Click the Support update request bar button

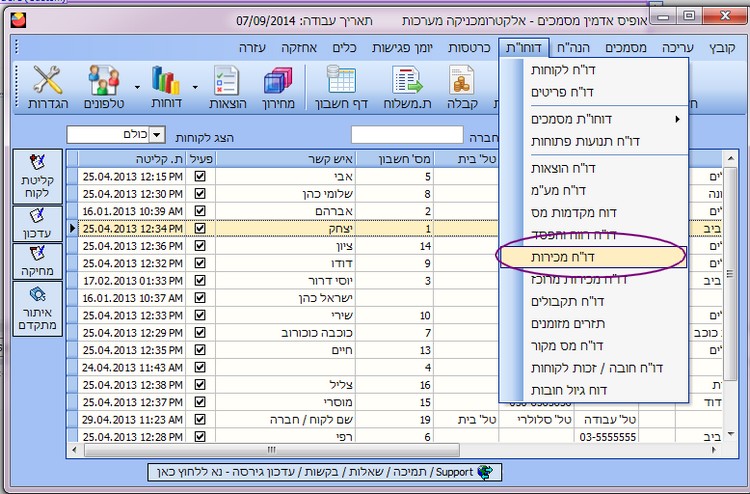point(325,472)
